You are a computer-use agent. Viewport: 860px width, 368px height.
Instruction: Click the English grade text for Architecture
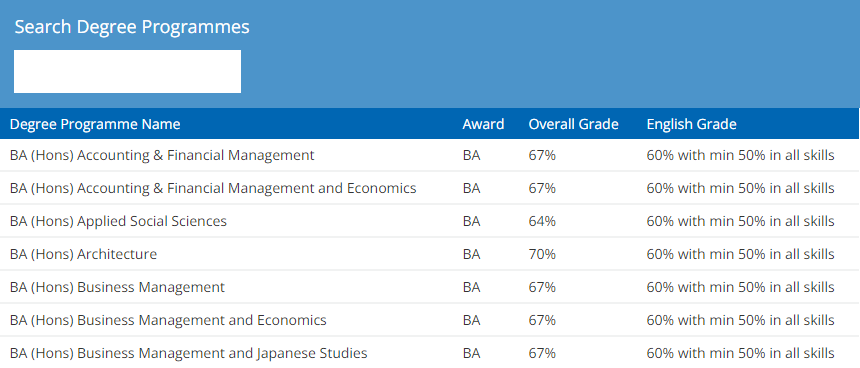[740, 254]
